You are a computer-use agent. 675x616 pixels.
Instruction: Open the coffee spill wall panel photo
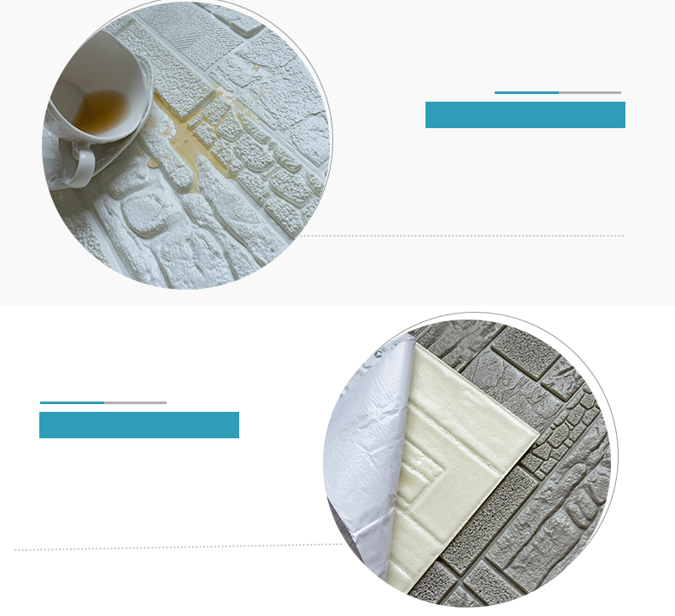tap(187, 145)
